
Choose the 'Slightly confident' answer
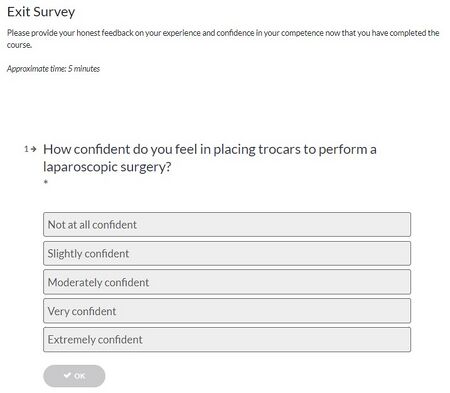227,253
